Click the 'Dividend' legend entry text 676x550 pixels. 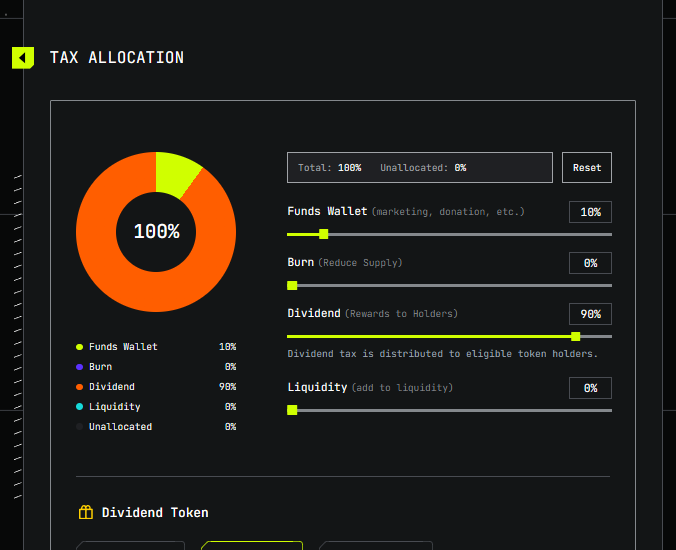point(112,387)
